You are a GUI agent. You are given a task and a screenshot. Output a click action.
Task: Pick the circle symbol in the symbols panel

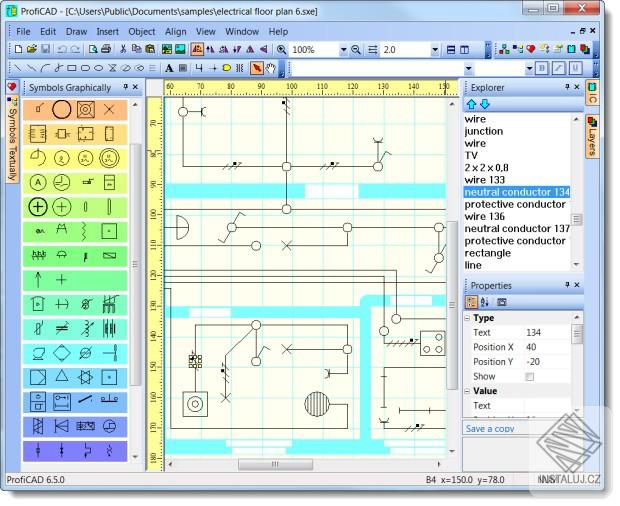[62, 109]
